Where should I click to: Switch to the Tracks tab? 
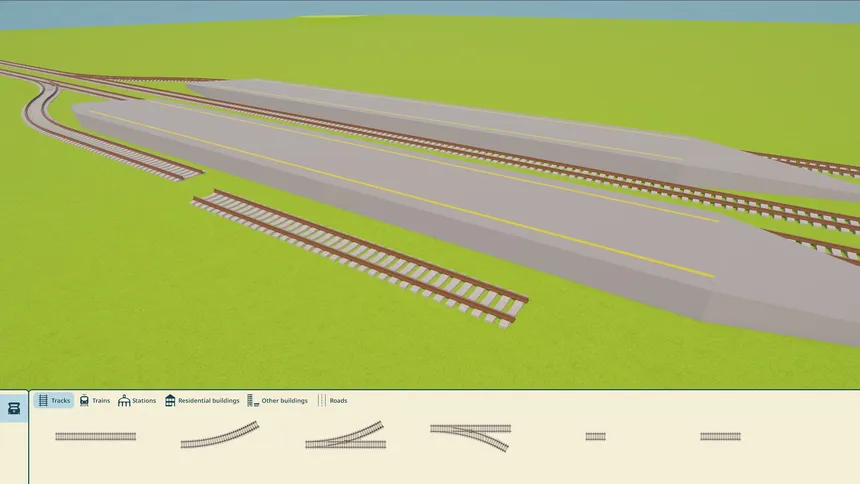[x=54, y=401]
